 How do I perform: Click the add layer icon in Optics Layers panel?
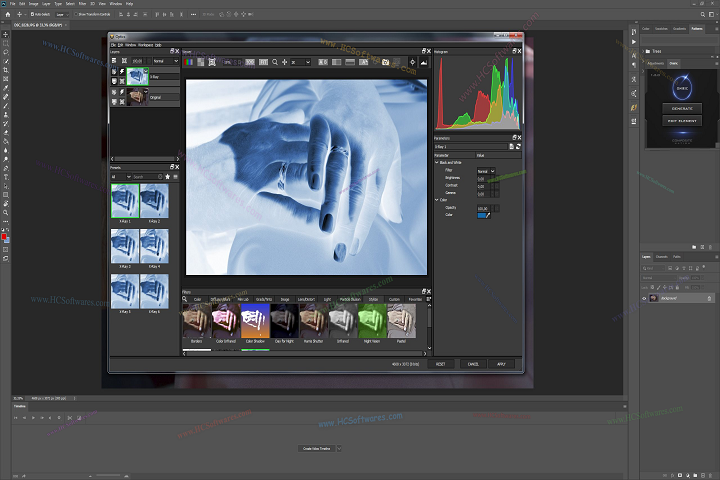[x=114, y=61]
